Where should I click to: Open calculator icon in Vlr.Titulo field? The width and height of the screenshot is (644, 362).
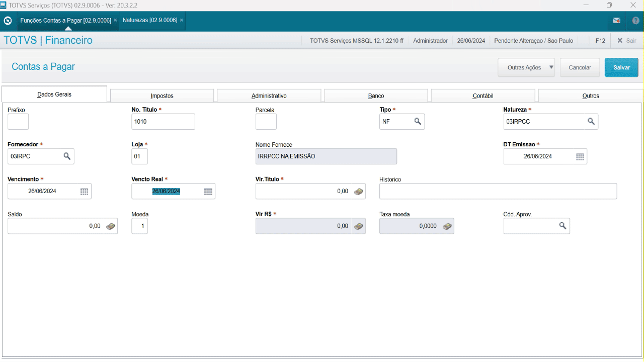359,191
